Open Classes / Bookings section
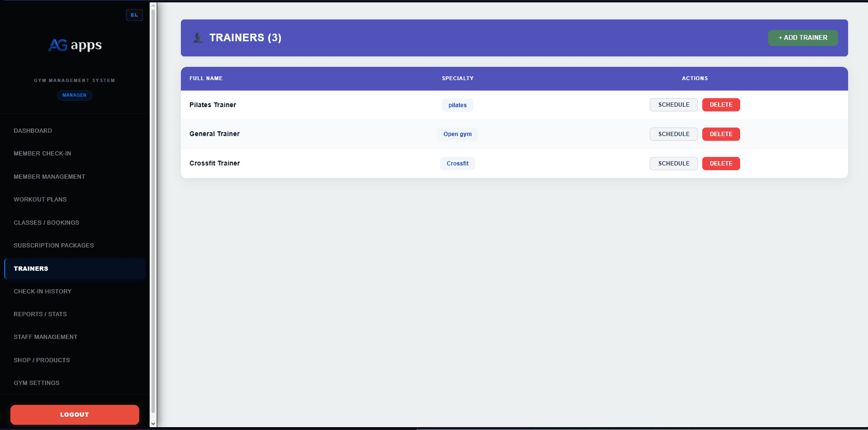Screen dimensions: 868x430 click(x=46, y=223)
